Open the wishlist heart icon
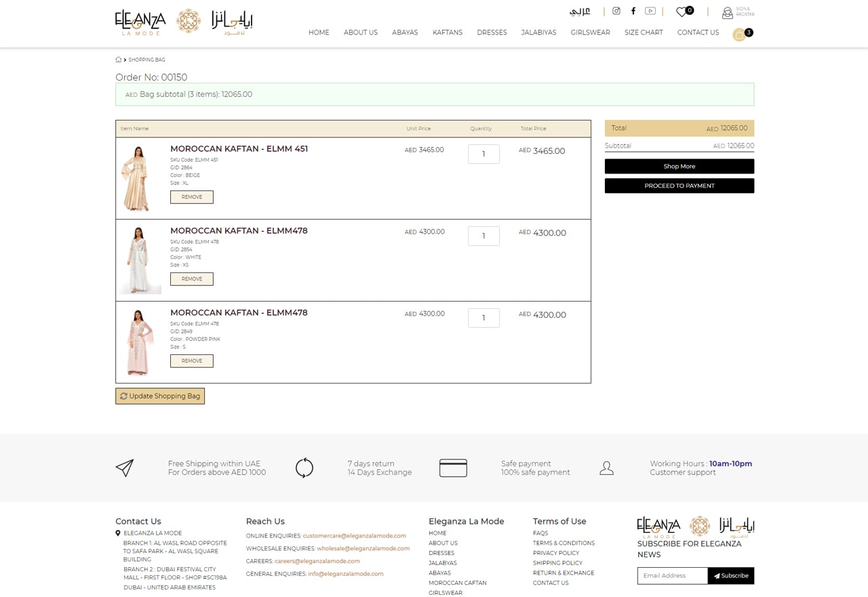This screenshot has width=868, height=597. [x=682, y=12]
